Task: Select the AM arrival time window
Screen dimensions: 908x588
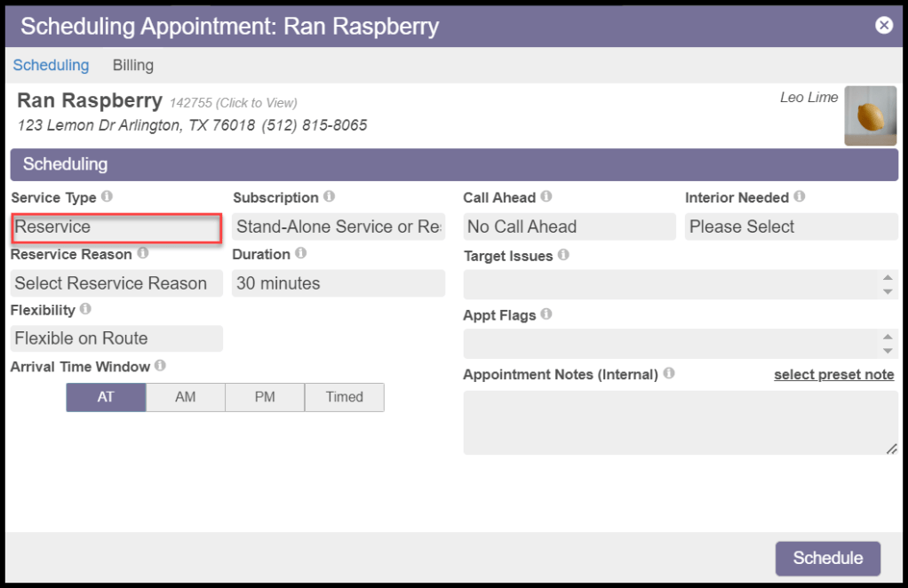Action: pyautogui.click(x=185, y=397)
